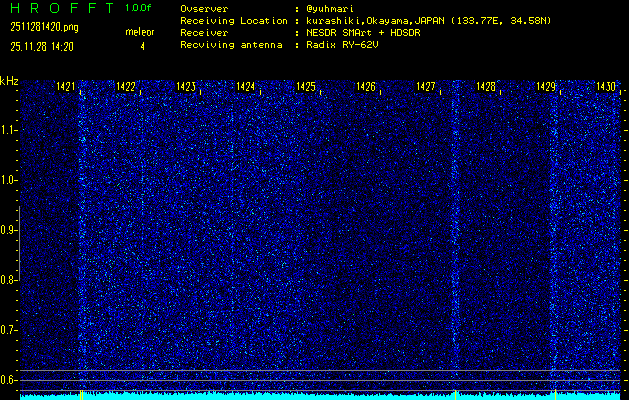Click the NESDR SMArt + HDSDR receiver text
Screen dimensions: 629x400
[x=361, y=33]
